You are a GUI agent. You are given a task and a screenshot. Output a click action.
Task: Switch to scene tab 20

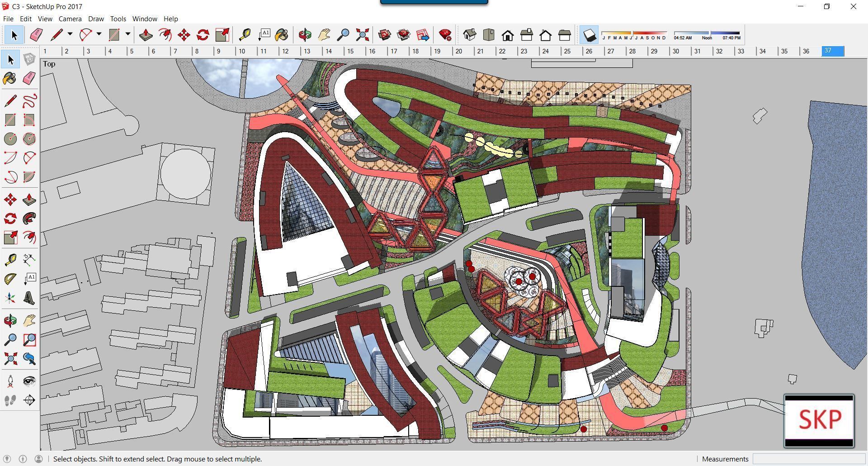pyautogui.click(x=463, y=51)
